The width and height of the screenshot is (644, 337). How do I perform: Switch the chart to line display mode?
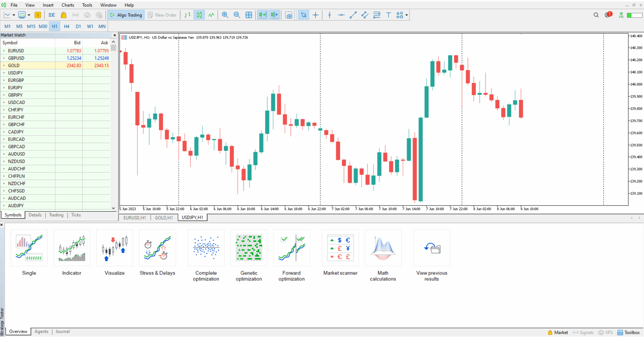tap(210, 15)
